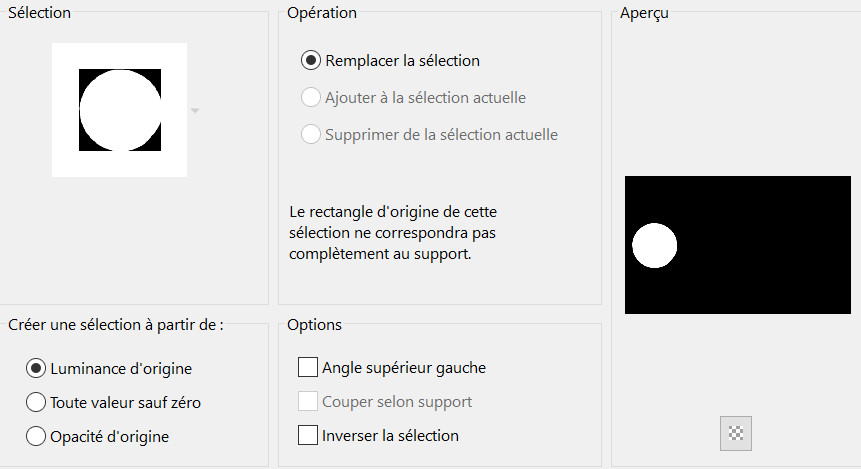Click the Créer une sélection à partir de label

115,325
